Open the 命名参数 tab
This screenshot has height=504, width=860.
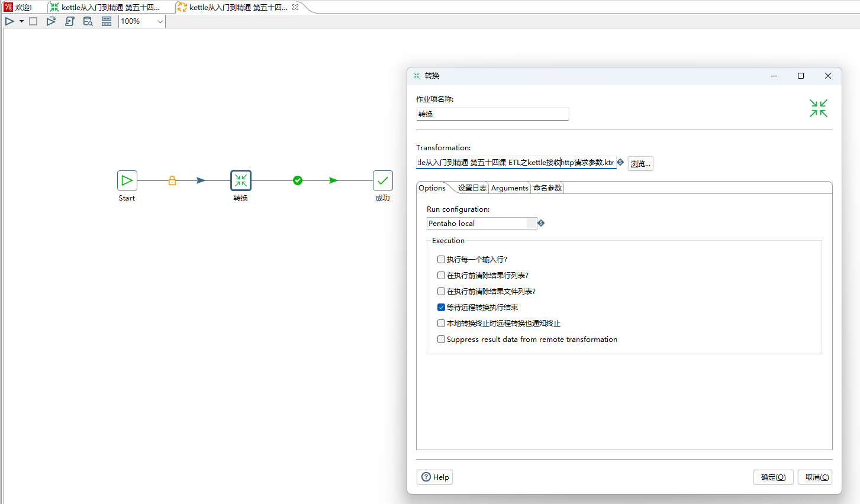(x=547, y=188)
